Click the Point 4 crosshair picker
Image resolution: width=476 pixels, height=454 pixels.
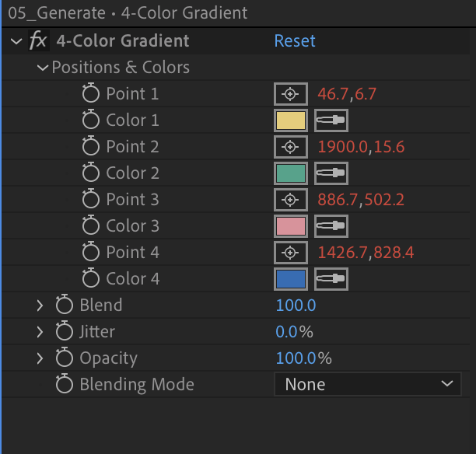[x=291, y=253]
